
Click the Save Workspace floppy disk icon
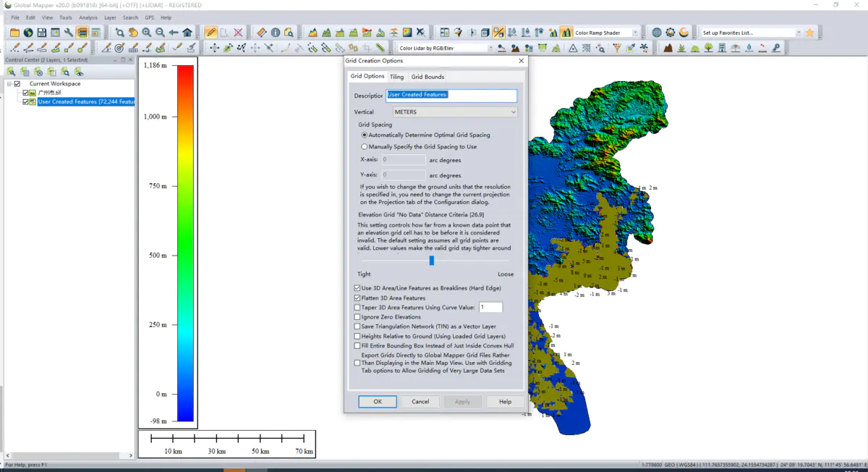42,33
